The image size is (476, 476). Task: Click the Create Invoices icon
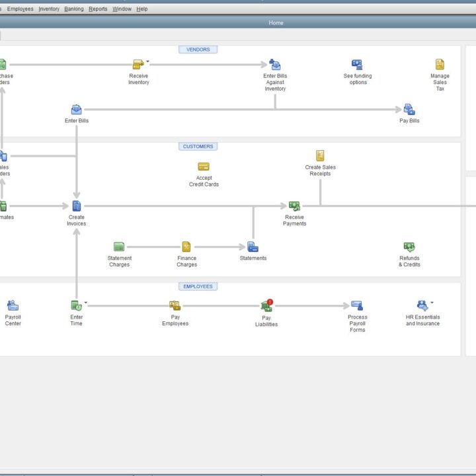77,206
